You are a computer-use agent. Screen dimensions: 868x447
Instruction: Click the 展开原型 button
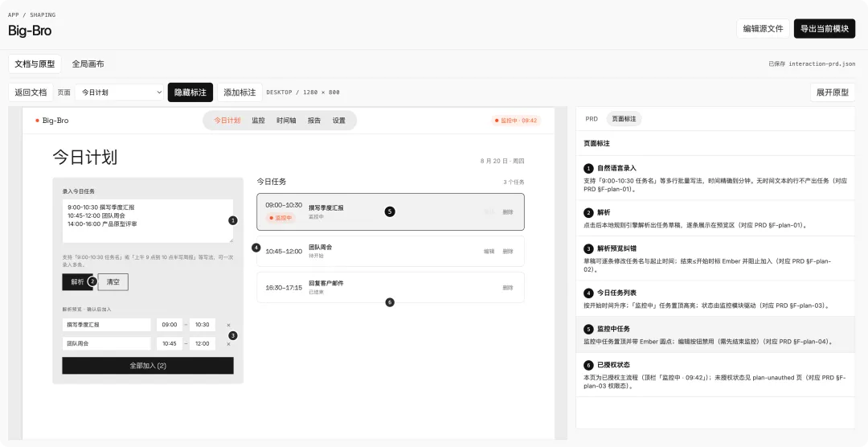(833, 92)
